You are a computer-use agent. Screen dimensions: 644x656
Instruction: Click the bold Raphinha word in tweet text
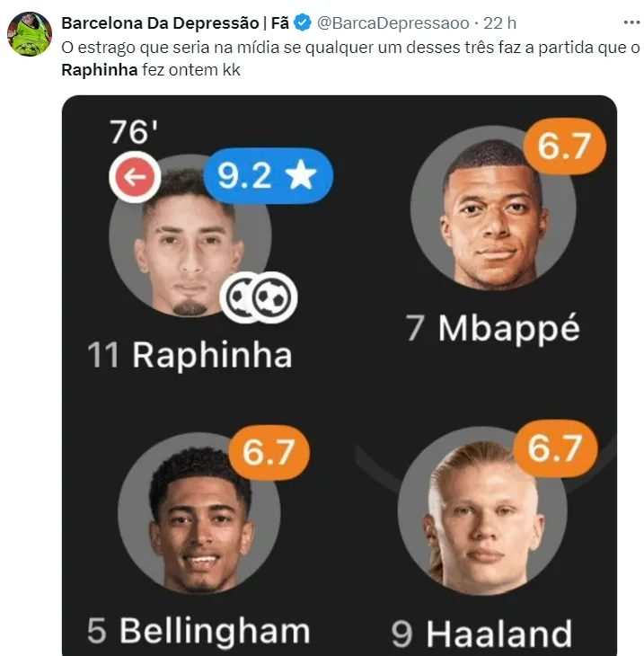tap(100, 68)
